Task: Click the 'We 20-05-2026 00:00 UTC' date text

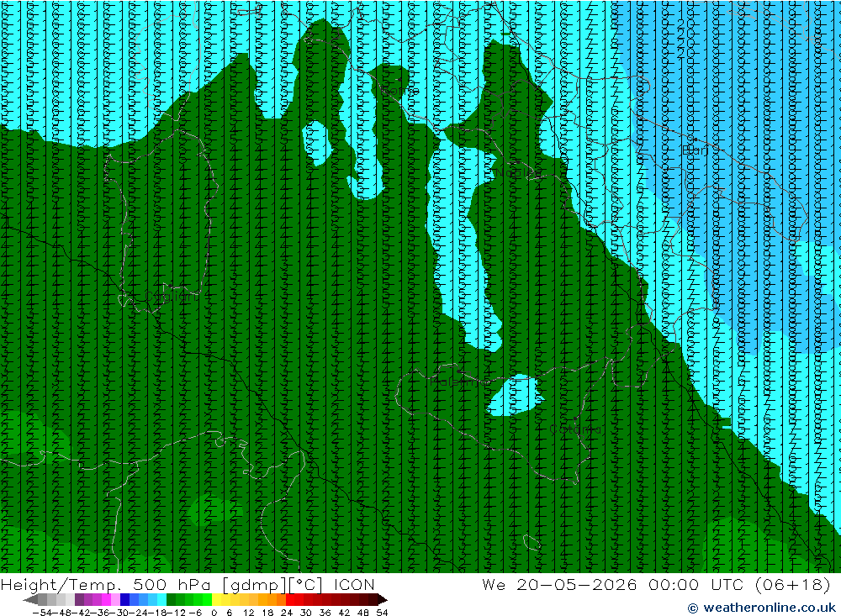Action: [616, 584]
